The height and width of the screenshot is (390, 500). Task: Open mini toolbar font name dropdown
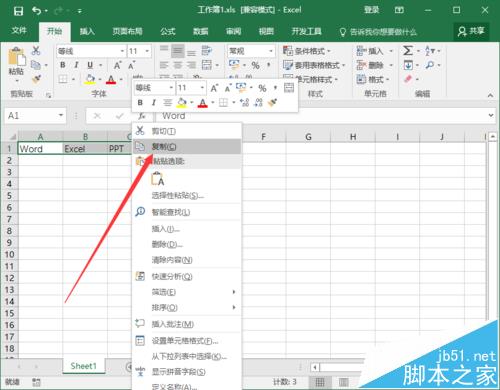pos(171,88)
